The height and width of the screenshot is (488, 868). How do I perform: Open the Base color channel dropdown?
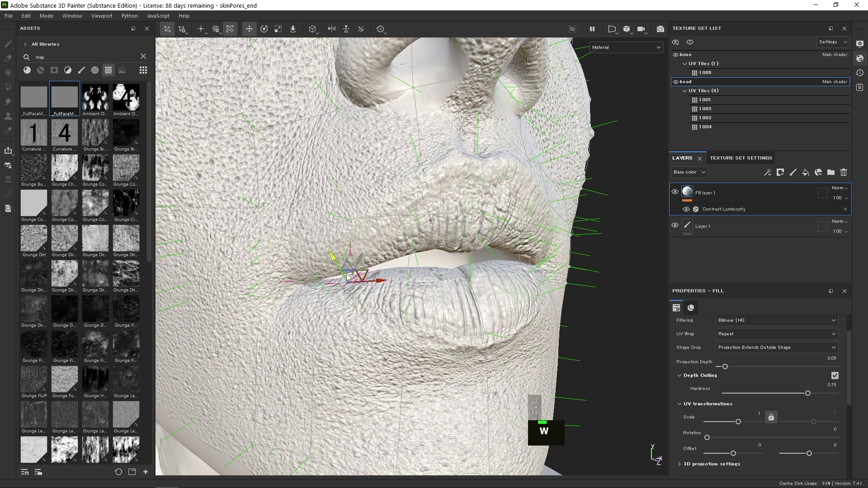pos(689,172)
